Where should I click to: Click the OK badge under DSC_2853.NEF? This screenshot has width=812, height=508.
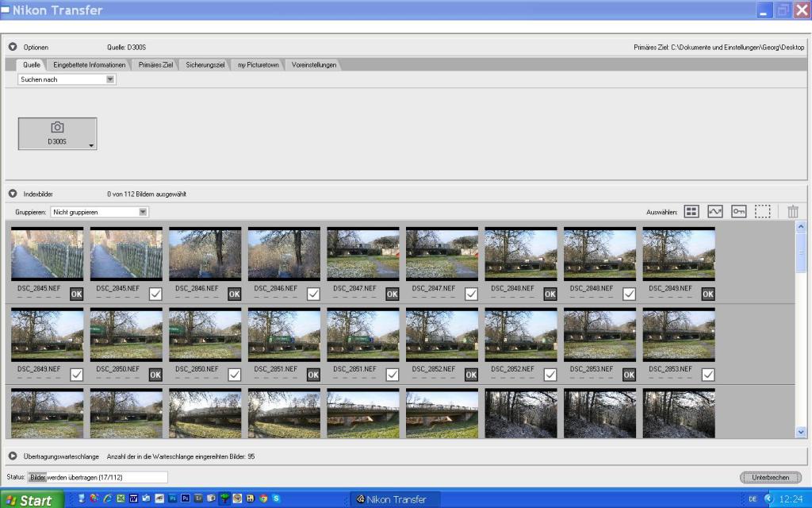point(629,375)
